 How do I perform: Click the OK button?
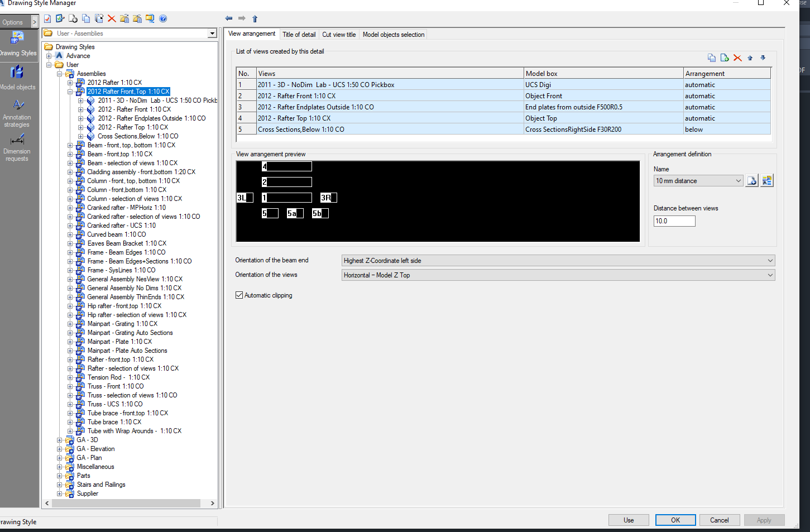point(675,520)
